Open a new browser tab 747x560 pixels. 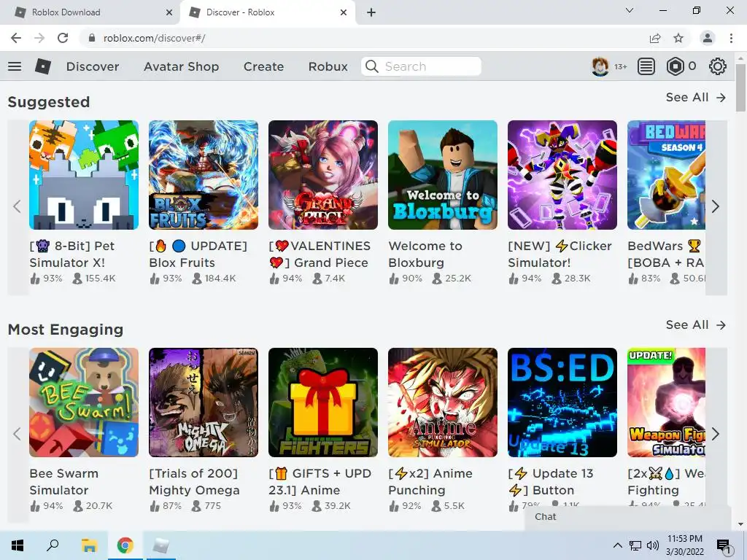371,12
